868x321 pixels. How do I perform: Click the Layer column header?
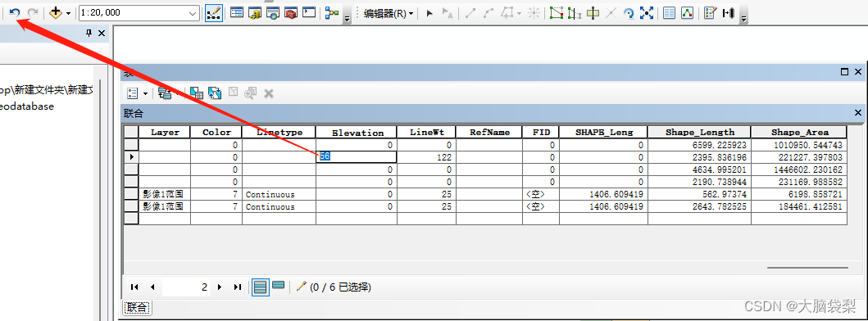165,133
